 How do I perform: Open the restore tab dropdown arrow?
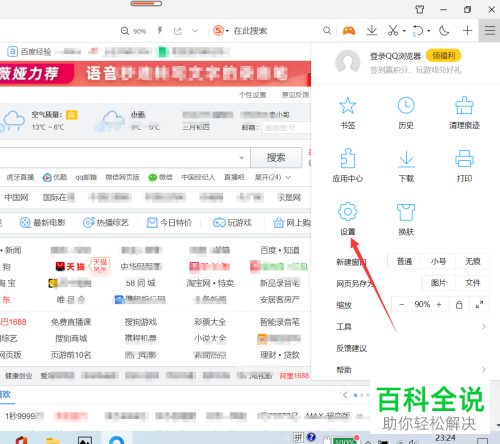pyautogui.click(x=429, y=31)
